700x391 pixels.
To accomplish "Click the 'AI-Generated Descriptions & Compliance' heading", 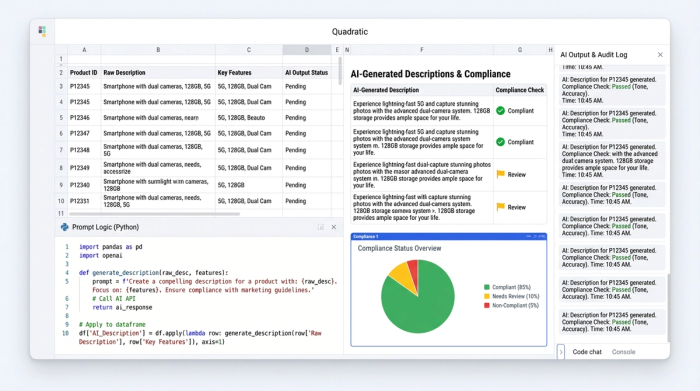I will (430, 74).
